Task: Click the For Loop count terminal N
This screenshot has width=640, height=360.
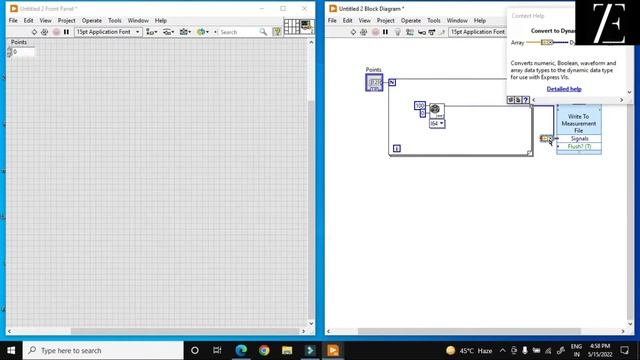Action: click(x=392, y=82)
